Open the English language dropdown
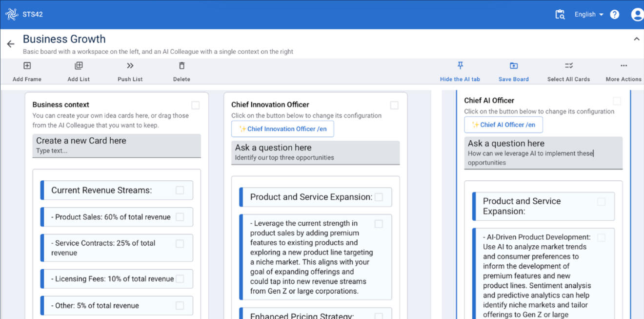644x319 pixels. 588,15
